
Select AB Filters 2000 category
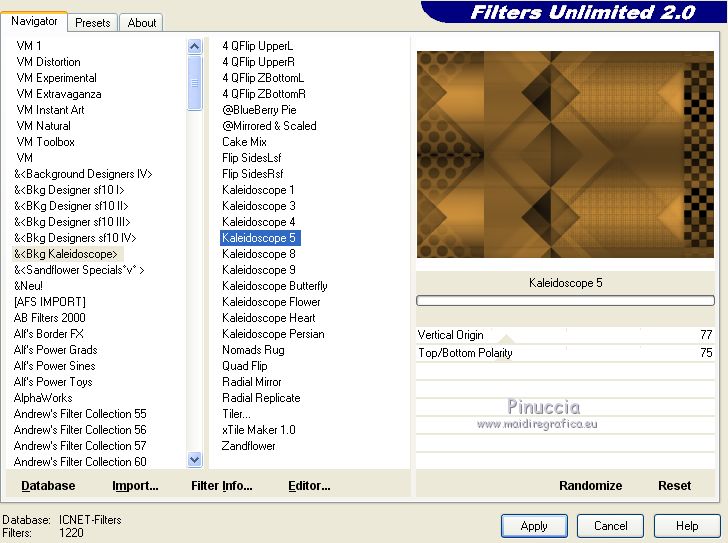[49, 318]
